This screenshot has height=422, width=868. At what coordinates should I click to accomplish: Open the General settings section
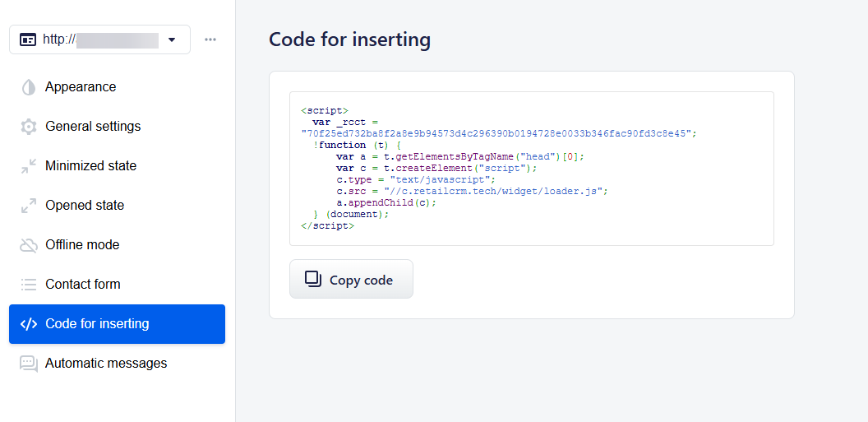pyautogui.click(x=93, y=127)
